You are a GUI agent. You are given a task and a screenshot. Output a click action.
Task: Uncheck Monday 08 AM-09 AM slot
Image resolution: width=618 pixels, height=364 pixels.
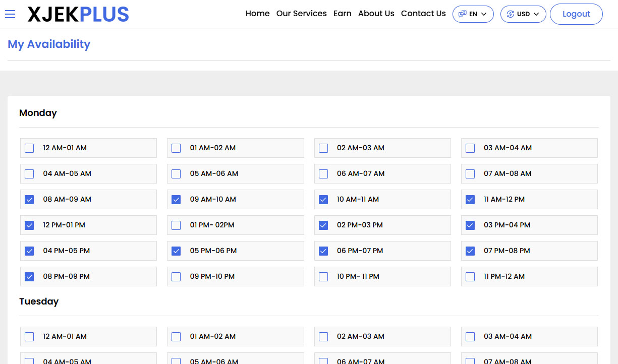pos(29,199)
